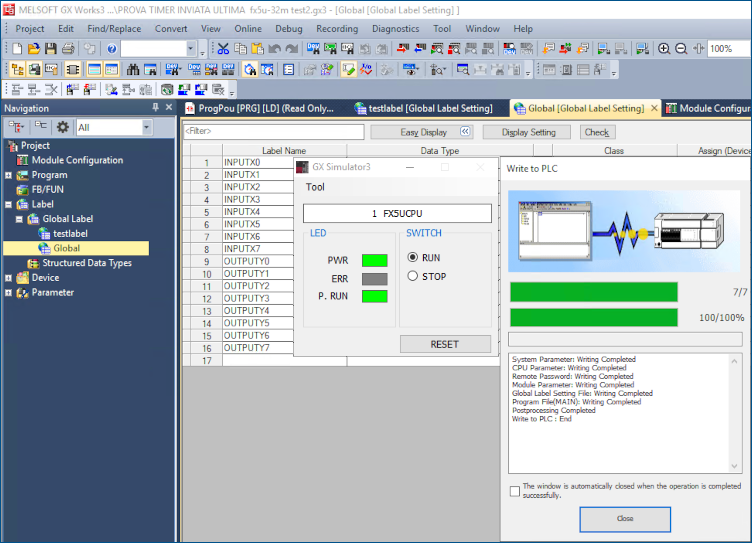Screen dimensions: 752x543
Task: Click the gray ERR LED indicator
Action: pos(375,279)
